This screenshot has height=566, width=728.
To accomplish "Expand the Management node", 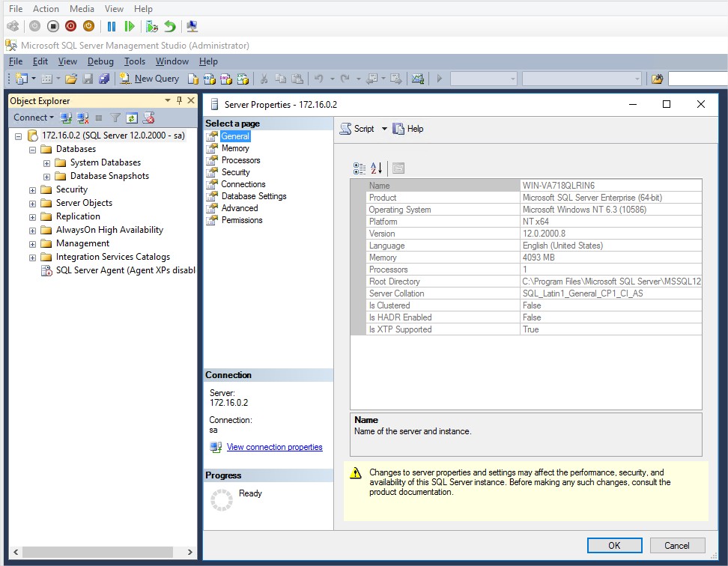I will [x=32, y=244].
